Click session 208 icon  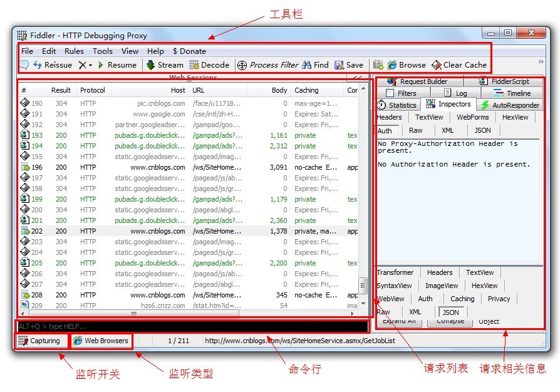25,294
